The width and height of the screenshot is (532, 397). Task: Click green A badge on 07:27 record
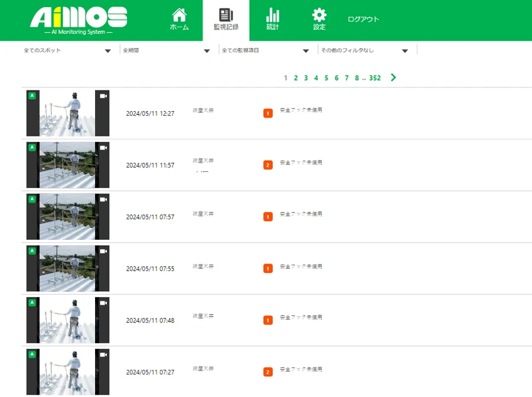[32, 354]
